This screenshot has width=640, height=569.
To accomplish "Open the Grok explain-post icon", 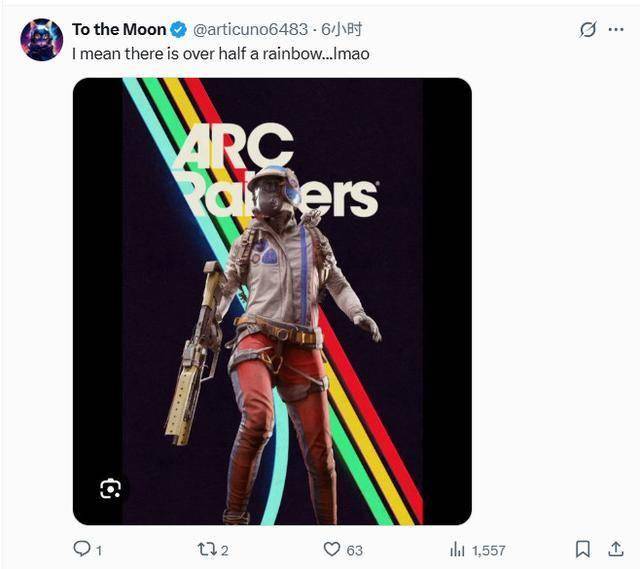I will tap(588, 30).
